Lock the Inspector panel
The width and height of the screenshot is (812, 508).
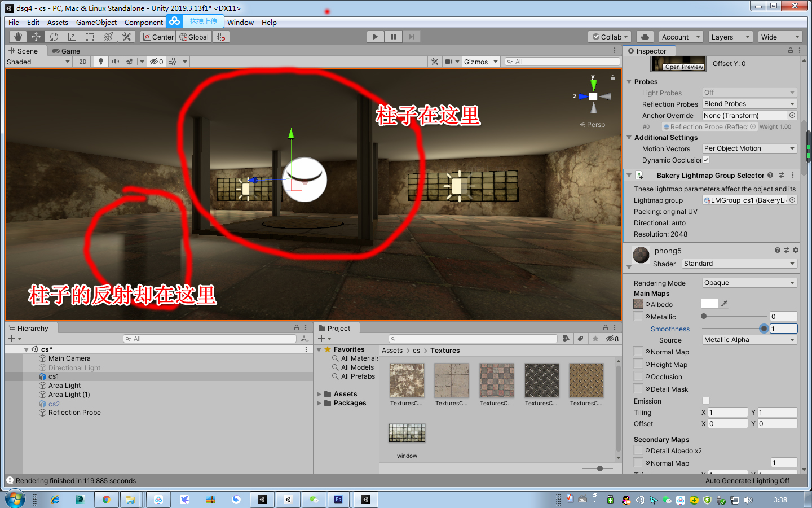pyautogui.click(x=790, y=51)
